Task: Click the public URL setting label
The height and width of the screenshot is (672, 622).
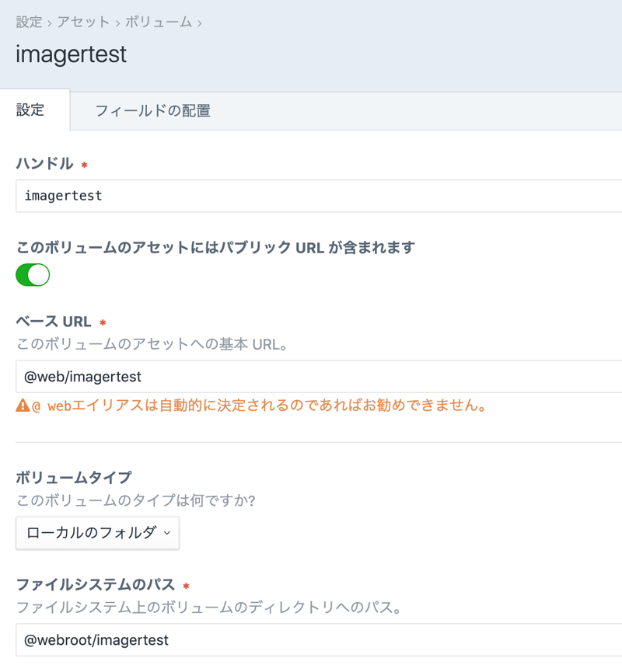Action: (x=215, y=248)
